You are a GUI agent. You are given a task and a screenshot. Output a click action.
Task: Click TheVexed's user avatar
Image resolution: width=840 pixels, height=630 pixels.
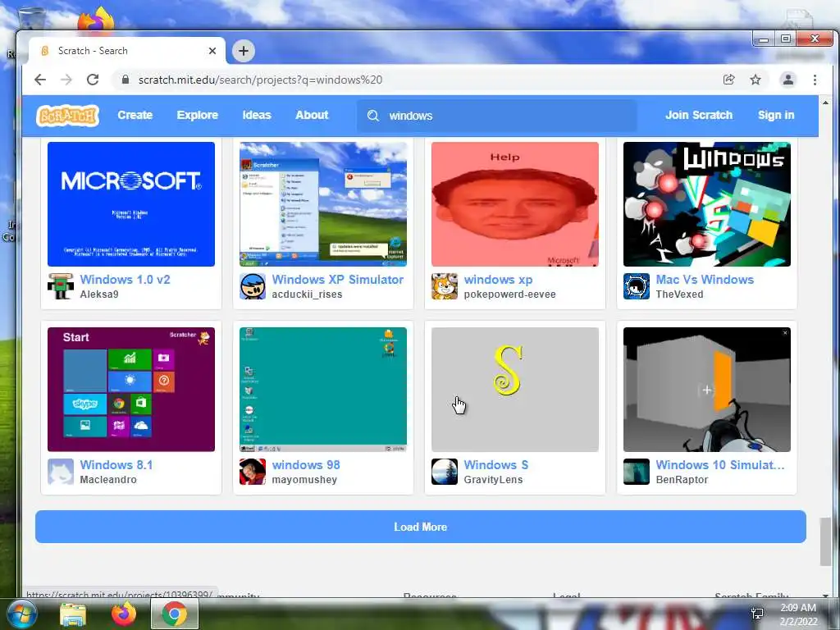[x=637, y=286]
